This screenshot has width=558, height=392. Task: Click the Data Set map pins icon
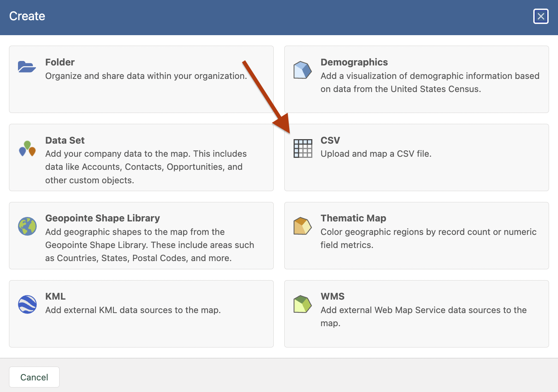(27, 148)
